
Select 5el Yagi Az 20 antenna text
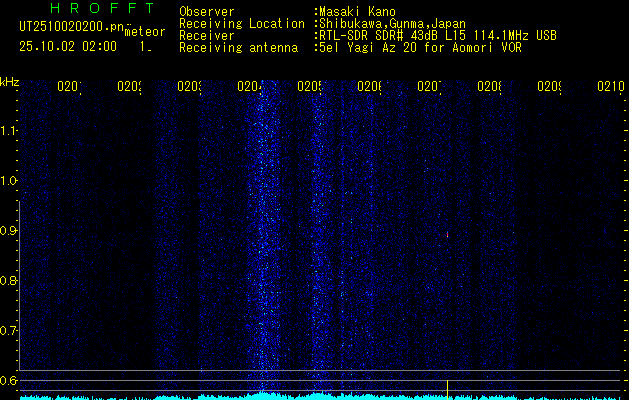coord(420,48)
